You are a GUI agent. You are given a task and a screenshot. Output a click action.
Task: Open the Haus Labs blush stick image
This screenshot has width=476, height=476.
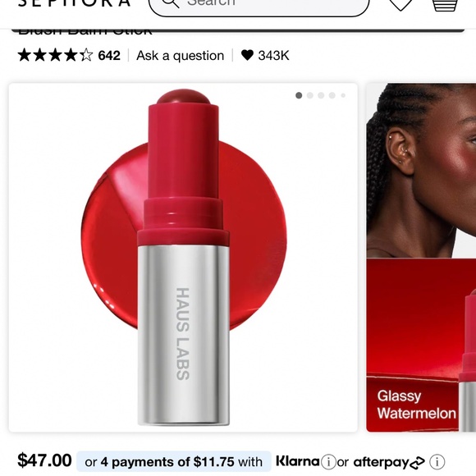click(x=183, y=257)
